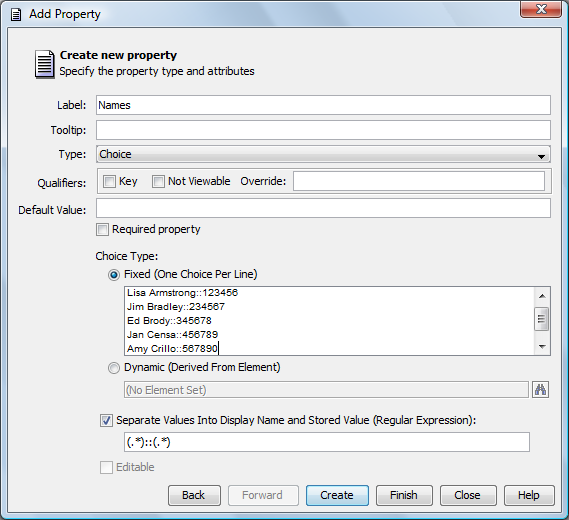
Task: Click the Close button at bottom
Action: 468,495
